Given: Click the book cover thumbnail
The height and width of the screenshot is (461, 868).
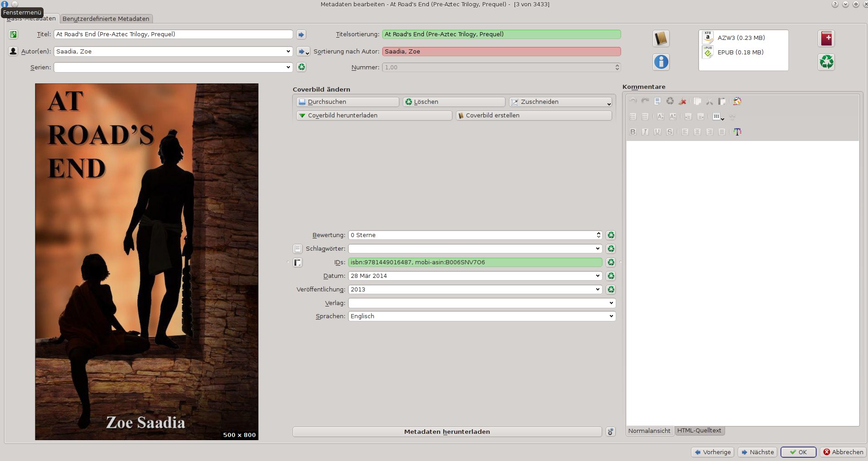Looking at the screenshot, I should click(x=147, y=262).
